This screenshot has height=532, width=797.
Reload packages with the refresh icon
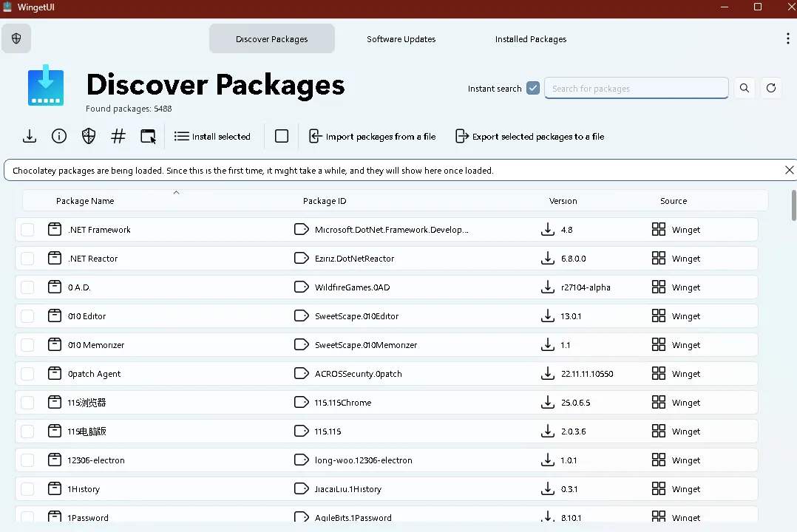[771, 88]
